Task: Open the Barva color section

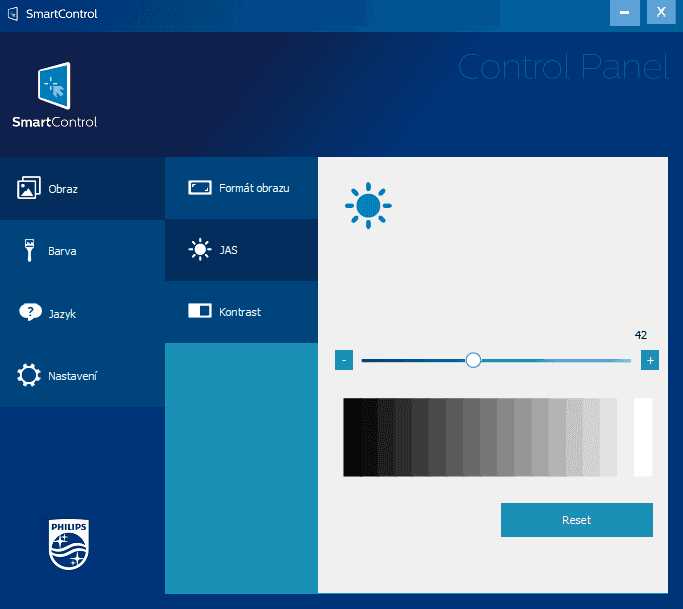Action: [82, 250]
